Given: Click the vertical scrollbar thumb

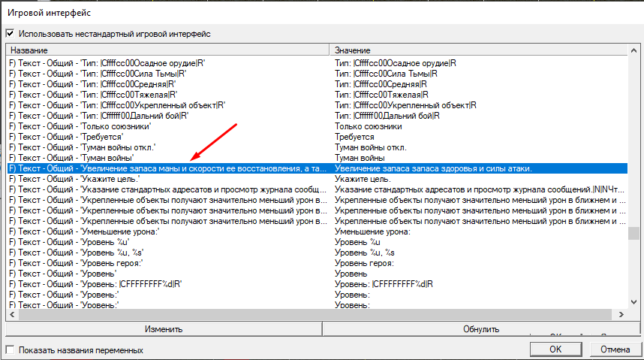Looking at the screenshot, I should [634, 233].
